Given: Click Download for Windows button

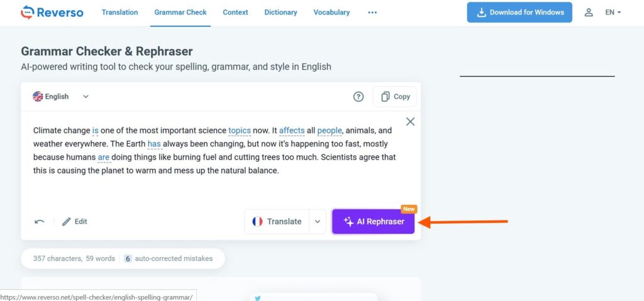Looking at the screenshot, I should [519, 13].
